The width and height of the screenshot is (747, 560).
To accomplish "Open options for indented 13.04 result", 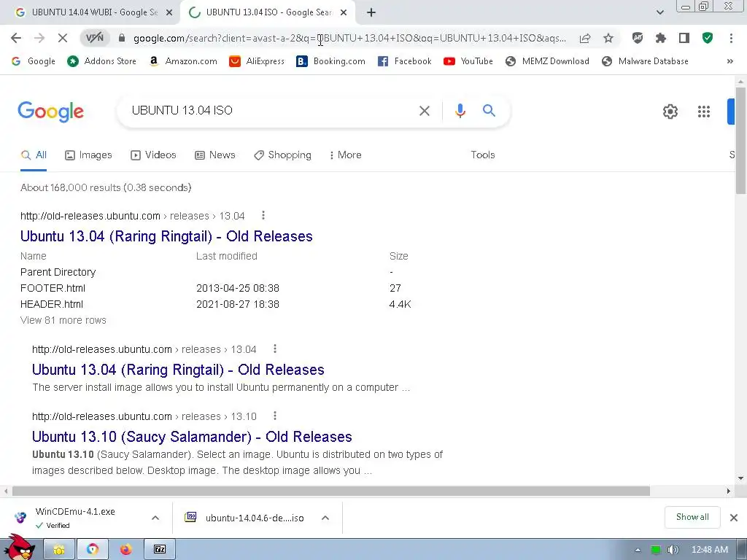I will click(x=275, y=349).
